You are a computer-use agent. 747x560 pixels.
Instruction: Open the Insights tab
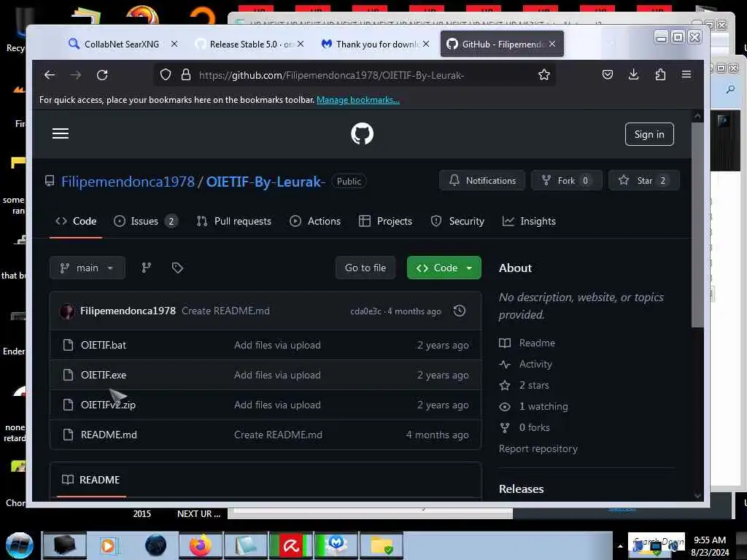pos(529,222)
